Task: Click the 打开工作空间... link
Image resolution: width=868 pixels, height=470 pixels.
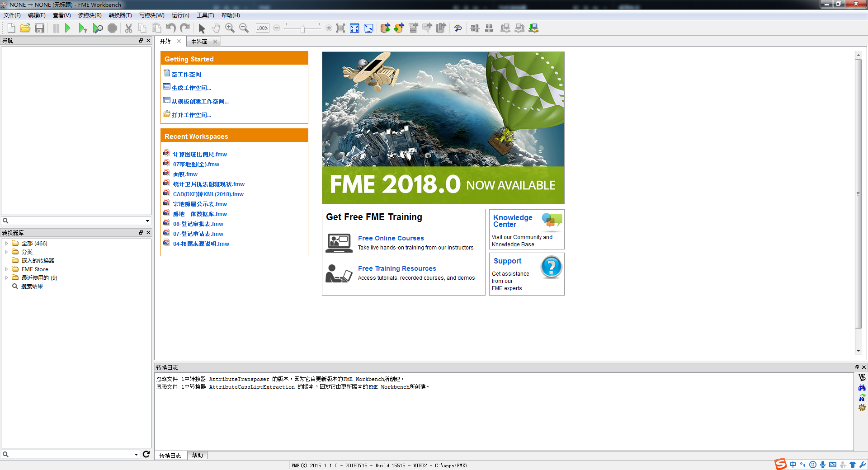Action: (191, 115)
